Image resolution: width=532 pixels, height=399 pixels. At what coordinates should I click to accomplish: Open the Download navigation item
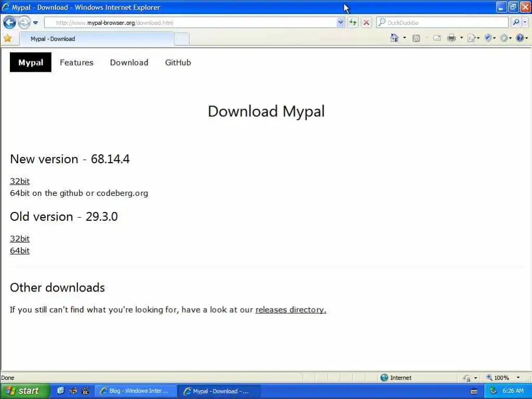click(129, 62)
